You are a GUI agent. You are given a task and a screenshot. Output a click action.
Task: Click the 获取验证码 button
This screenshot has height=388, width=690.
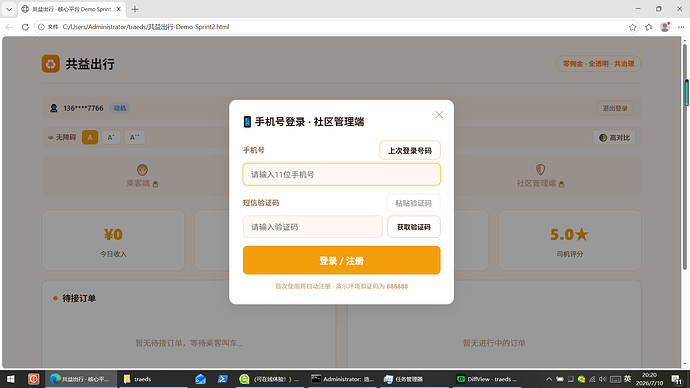(413, 227)
